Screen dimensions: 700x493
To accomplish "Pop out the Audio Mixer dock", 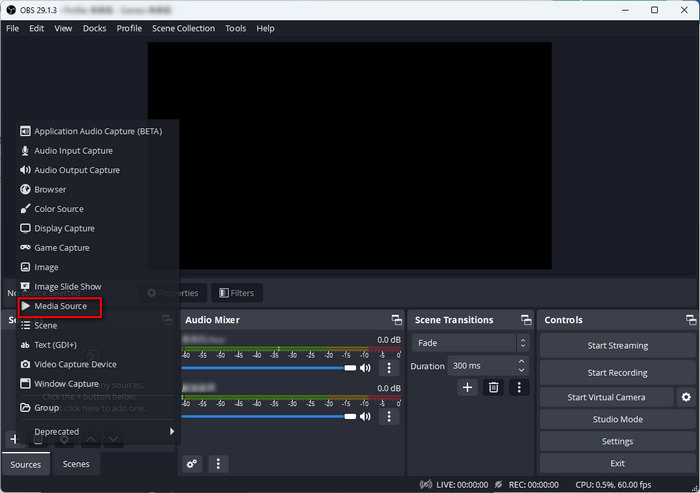I will pos(396,320).
